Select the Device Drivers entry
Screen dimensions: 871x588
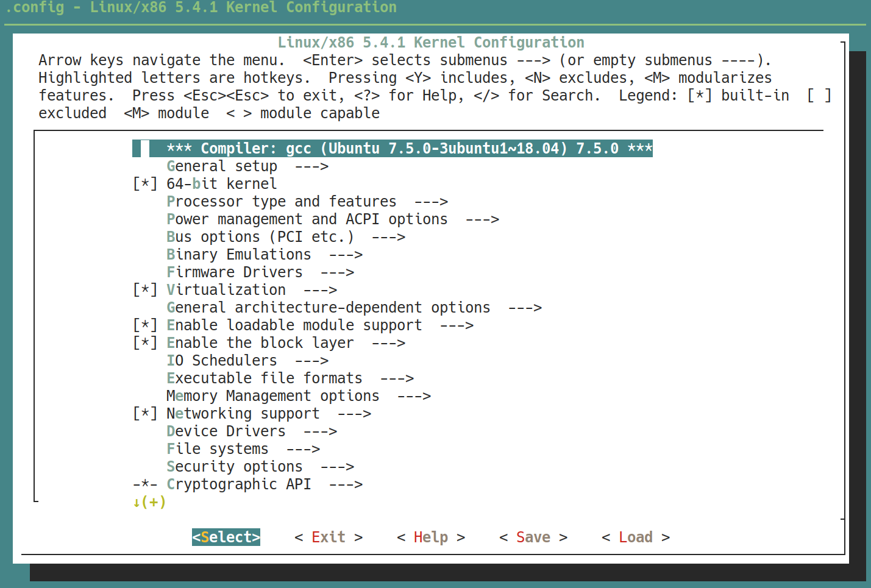pos(226,431)
